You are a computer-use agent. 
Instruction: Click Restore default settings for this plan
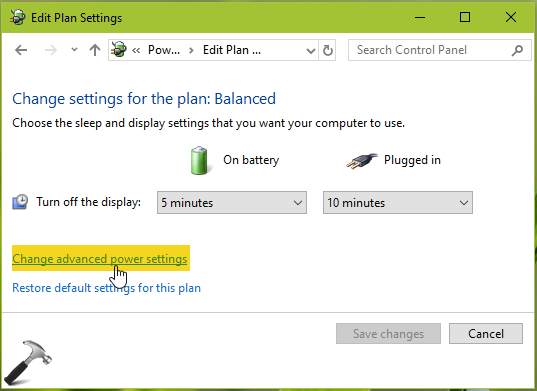pyautogui.click(x=107, y=288)
